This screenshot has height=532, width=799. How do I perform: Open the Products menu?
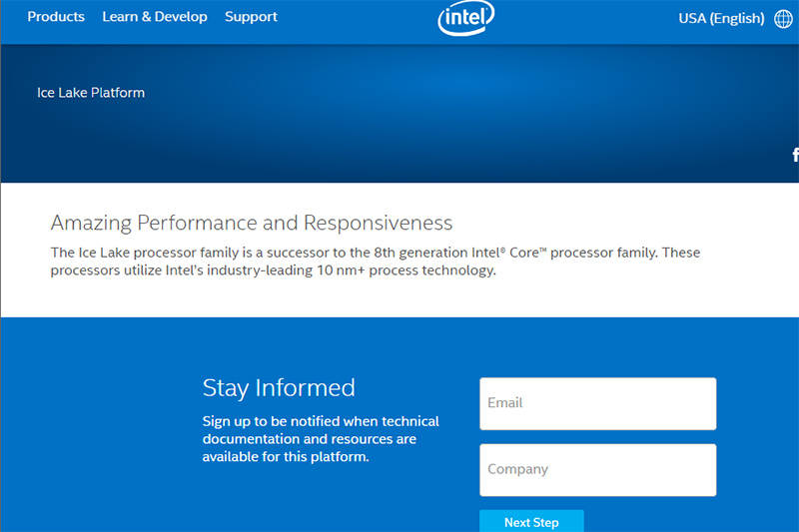(56, 17)
